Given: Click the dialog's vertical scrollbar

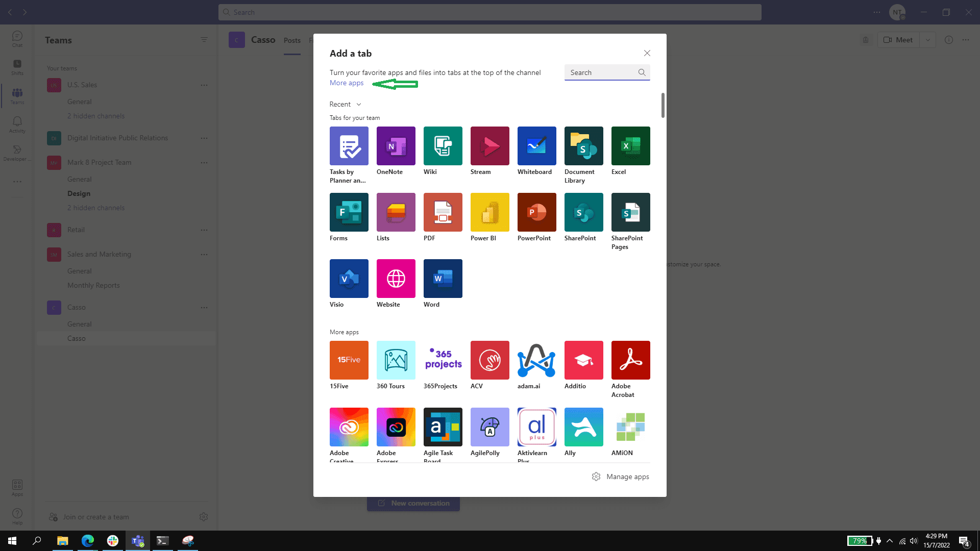Looking at the screenshot, I should point(663,105).
